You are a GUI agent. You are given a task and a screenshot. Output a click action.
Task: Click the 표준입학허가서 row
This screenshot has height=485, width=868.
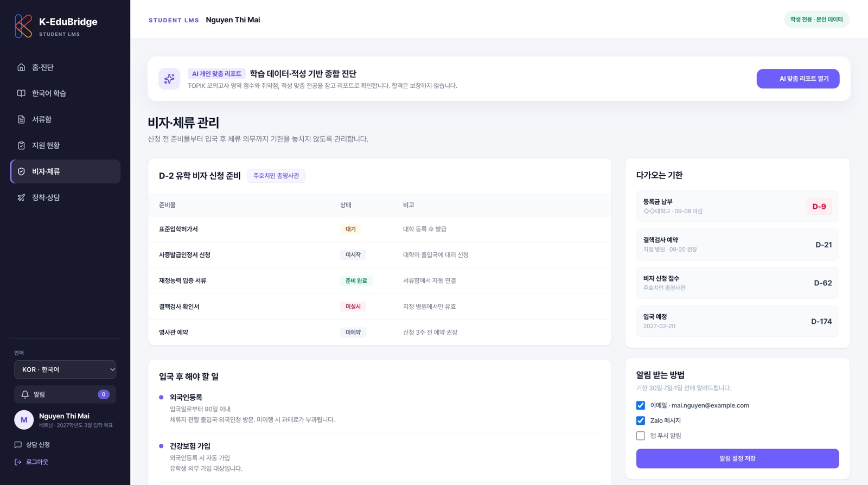pyautogui.click(x=380, y=229)
